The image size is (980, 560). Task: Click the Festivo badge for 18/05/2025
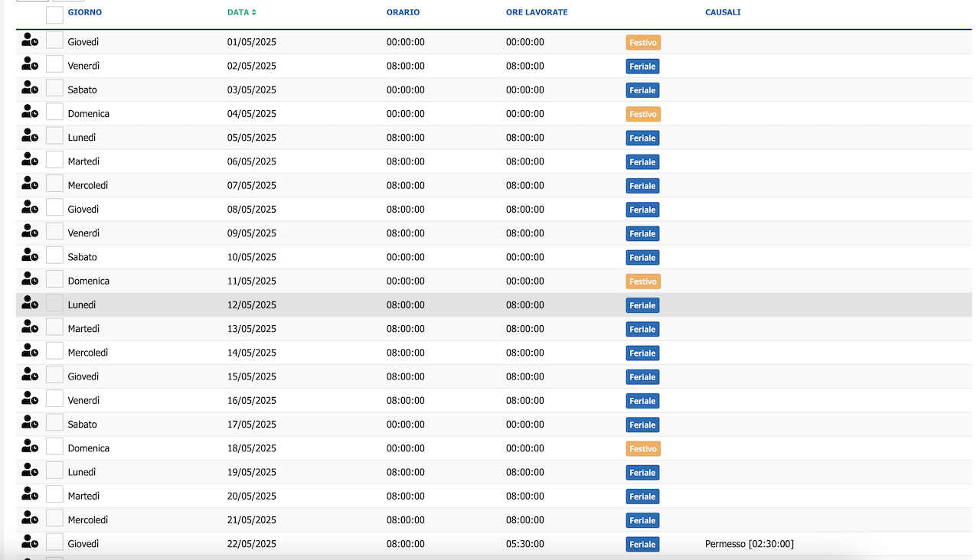tap(643, 449)
